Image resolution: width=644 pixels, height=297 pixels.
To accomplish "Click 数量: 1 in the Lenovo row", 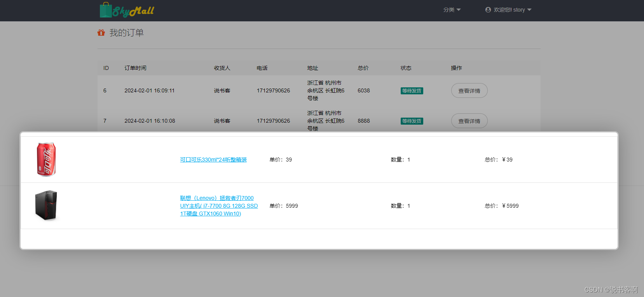I will click(400, 206).
